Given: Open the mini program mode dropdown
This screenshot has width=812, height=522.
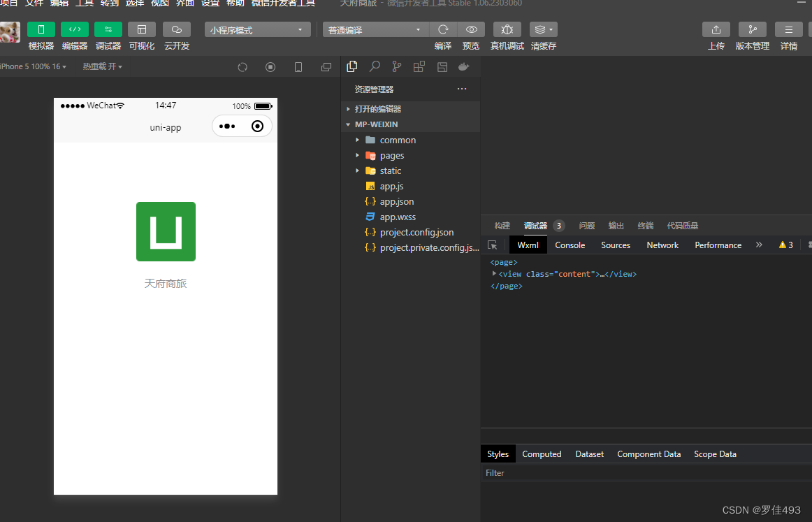Looking at the screenshot, I should point(258,30).
